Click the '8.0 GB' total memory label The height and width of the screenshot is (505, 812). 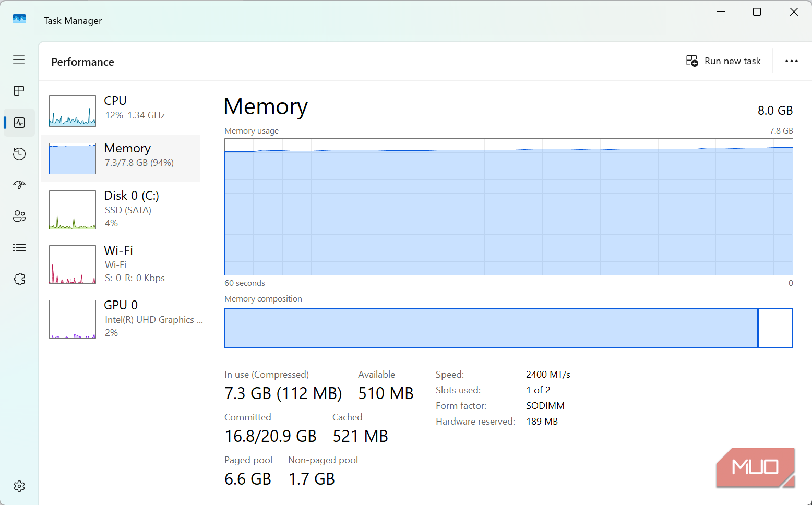click(775, 111)
